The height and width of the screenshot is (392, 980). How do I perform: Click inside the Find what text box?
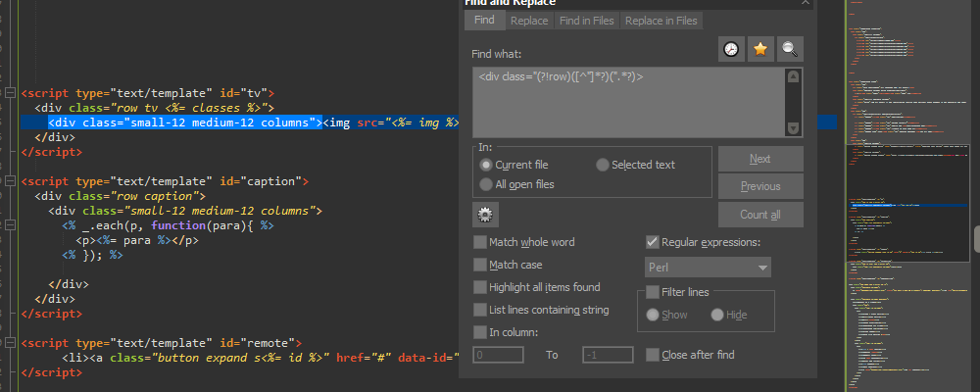pyautogui.click(x=628, y=103)
